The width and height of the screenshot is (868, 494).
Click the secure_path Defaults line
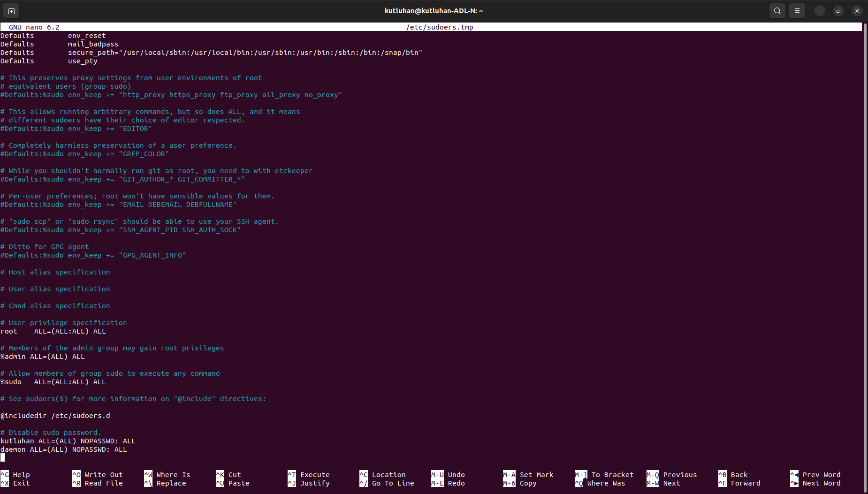point(211,53)
